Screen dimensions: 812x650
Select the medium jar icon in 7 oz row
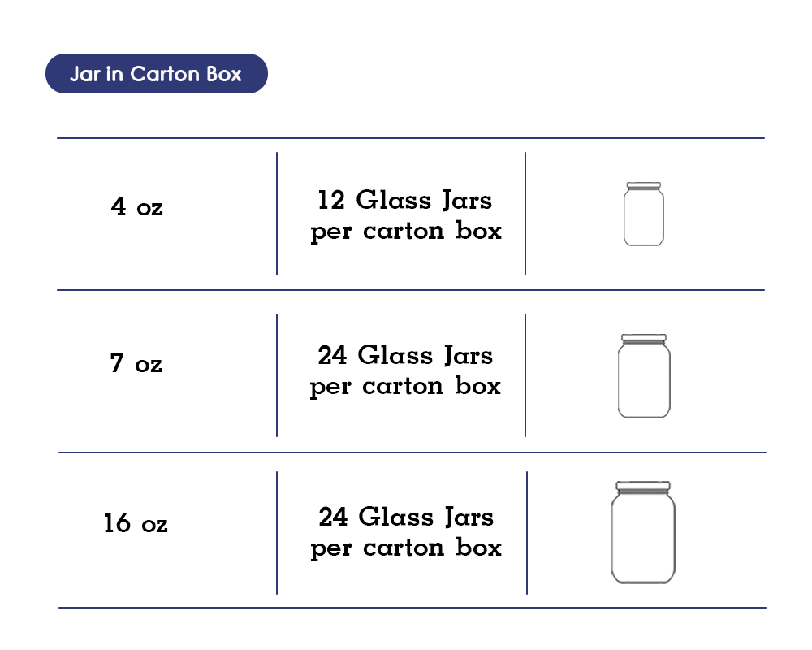click(644, 376)
